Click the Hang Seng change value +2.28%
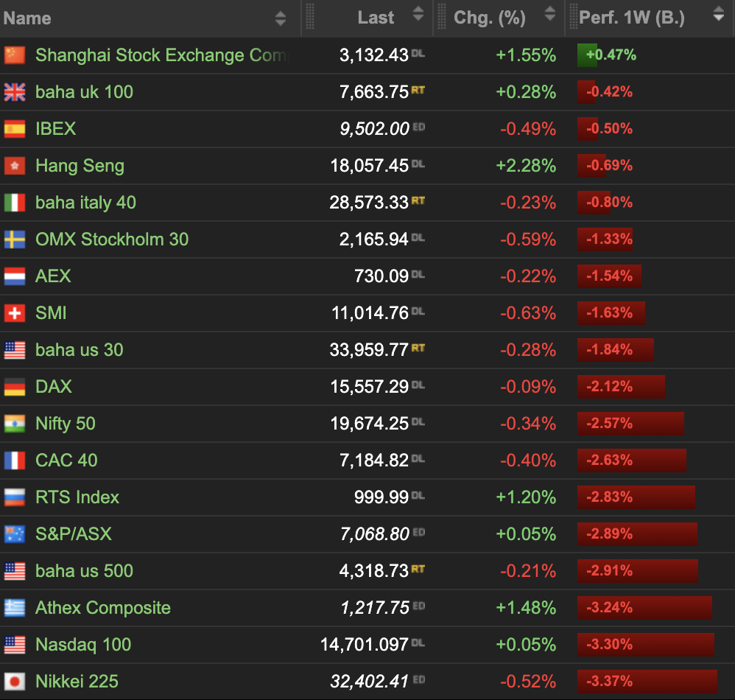The image size is (735, 700). coord(526,166)
